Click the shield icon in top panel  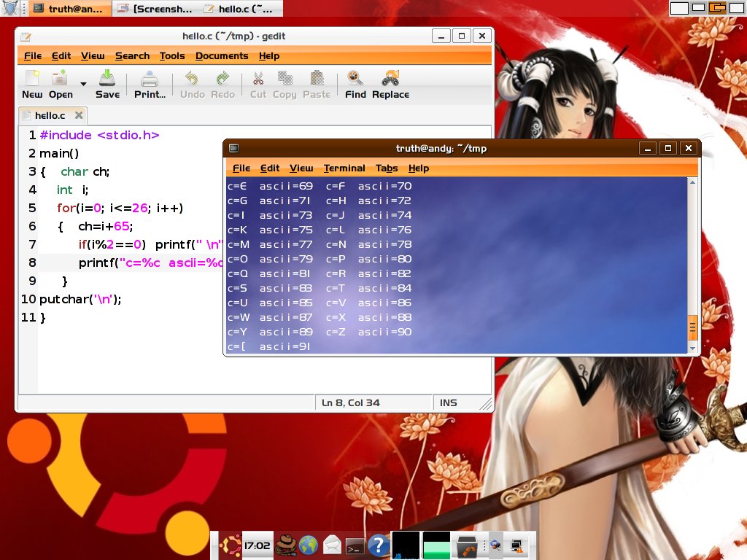[x=10, y=8]
